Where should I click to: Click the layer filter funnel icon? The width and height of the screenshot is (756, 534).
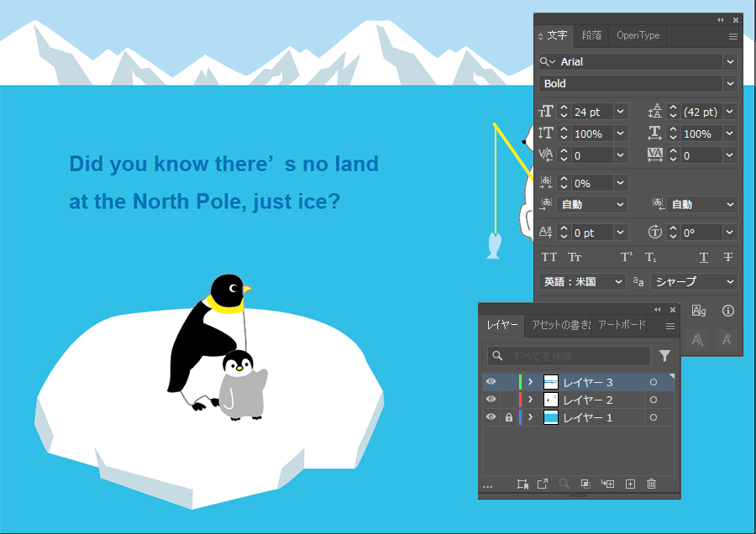664,356
